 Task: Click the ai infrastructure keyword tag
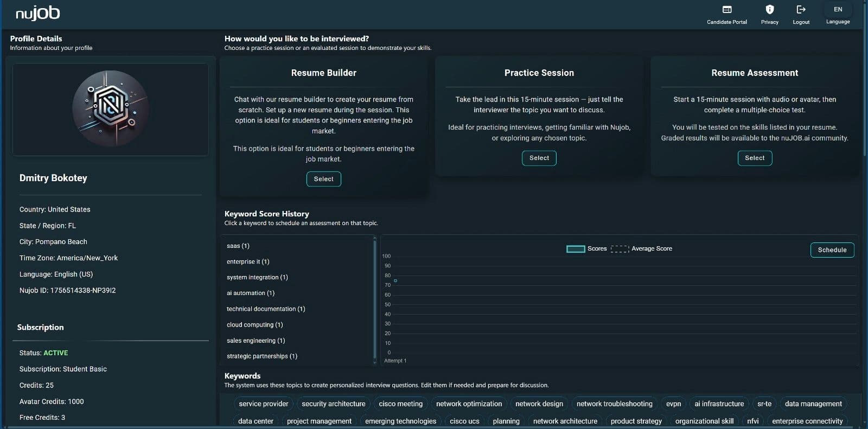pos(719,404)
